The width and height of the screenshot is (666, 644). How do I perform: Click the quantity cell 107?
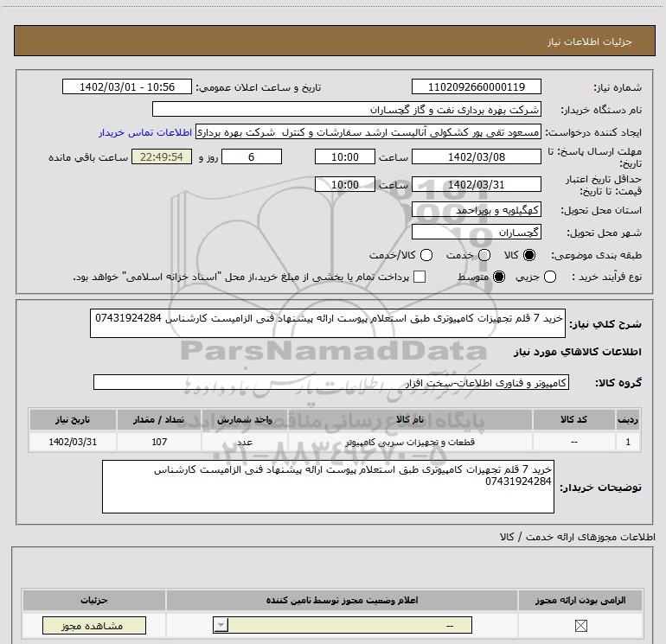pyautogui.click(x=159, y=442)
